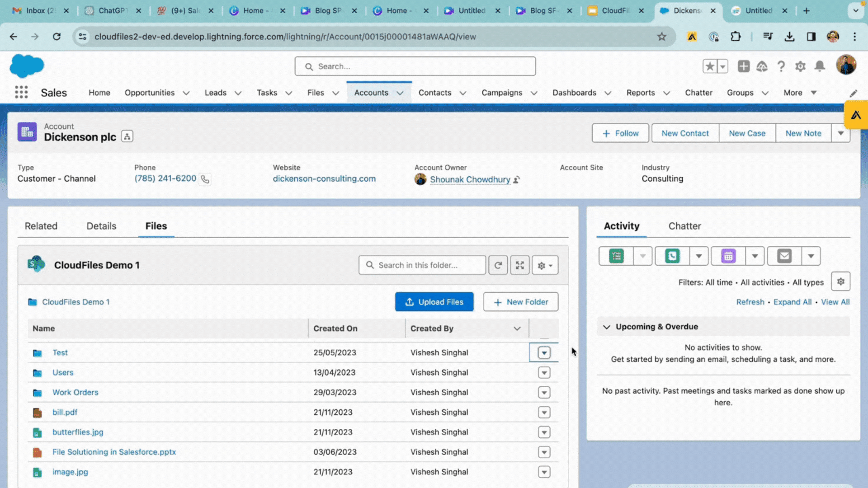Open the Setup gear icon in header
Screen dimensions: 868x488
coord(801,66)
